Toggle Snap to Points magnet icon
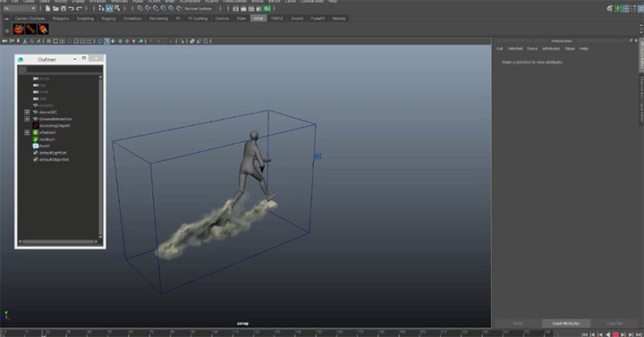Image resolution: width=644 pixels, height=337 pixels. coord(156,8)
